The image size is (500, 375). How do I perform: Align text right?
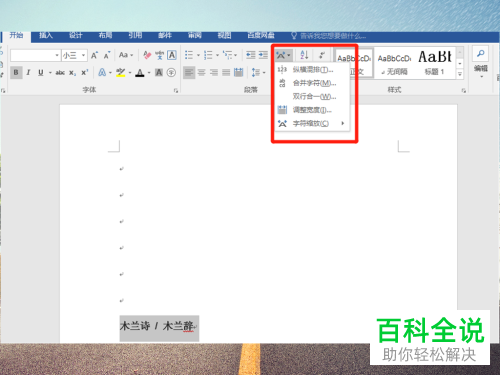click(x=214, y=72)
